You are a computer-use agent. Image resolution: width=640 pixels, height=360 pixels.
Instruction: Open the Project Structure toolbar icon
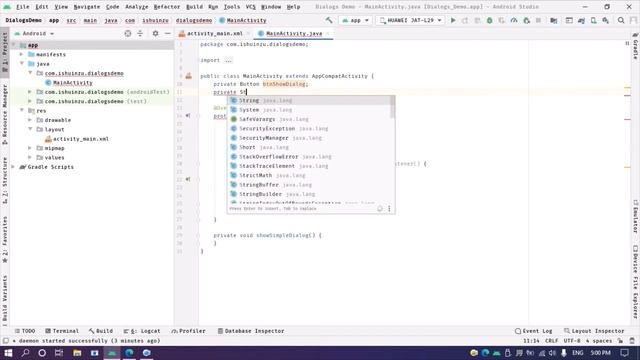tap(553, 20)
